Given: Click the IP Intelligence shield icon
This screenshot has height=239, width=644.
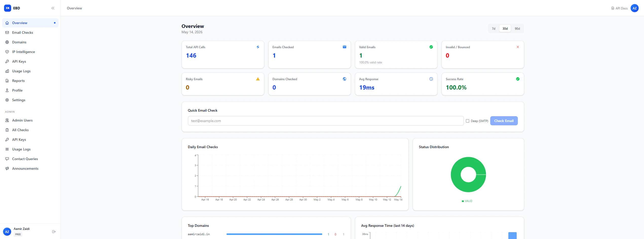Looking at the screenshot, I should coord(7,52).
